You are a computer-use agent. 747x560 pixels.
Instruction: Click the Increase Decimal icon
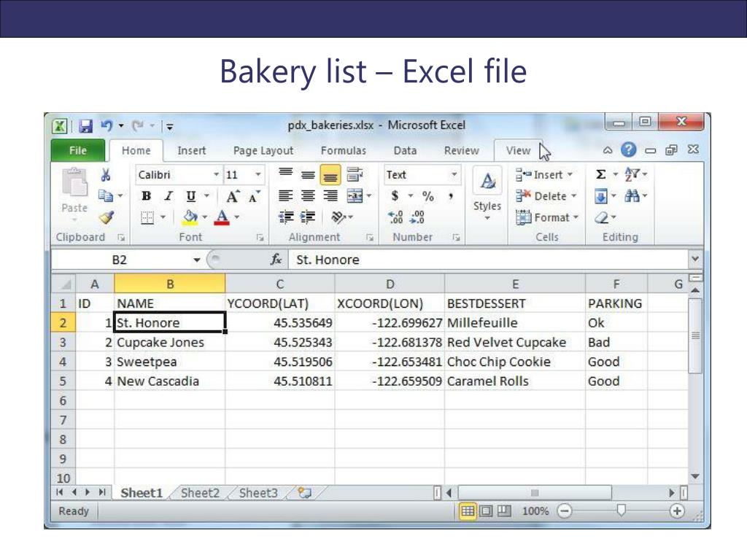tap(395, 217)
